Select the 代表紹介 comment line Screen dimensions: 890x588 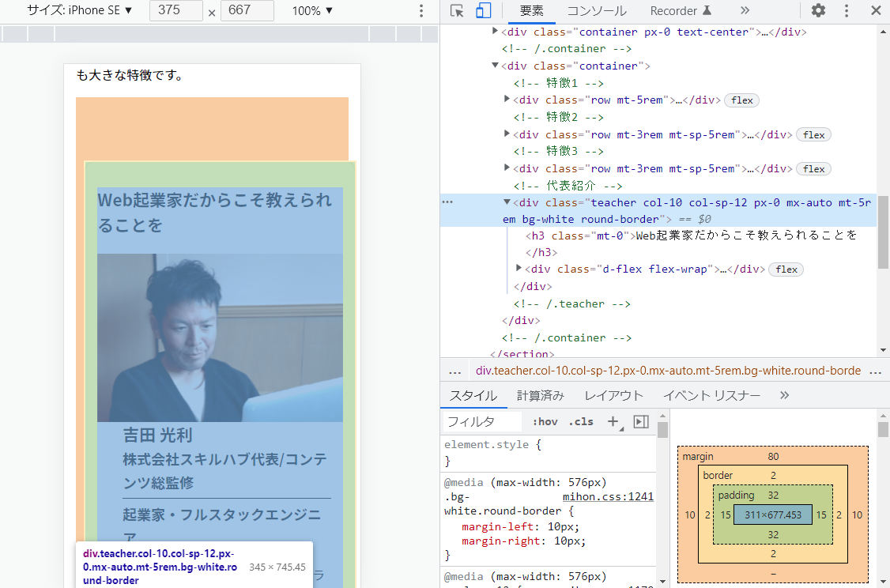568,186
